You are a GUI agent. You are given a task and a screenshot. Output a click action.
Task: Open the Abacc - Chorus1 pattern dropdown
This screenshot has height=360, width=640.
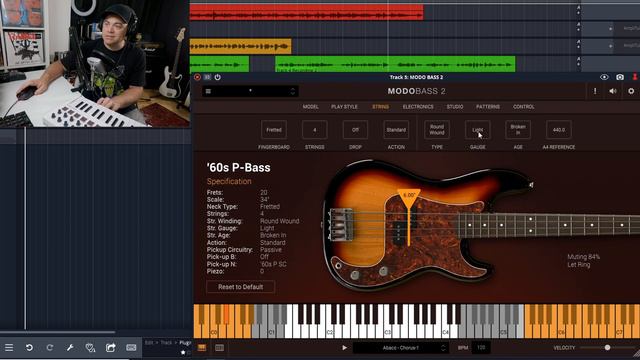pyautogui.click(x=400, y=348)
